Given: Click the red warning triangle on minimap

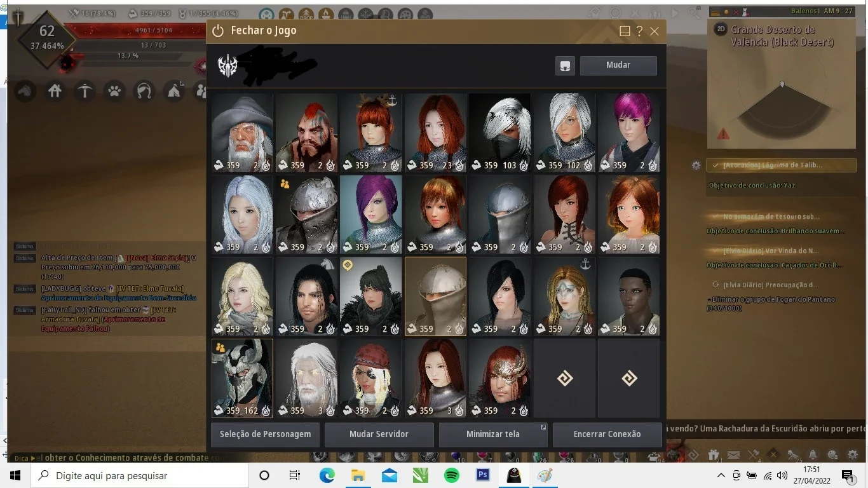Looking at the screenshot, I should (x=723, y=134).
